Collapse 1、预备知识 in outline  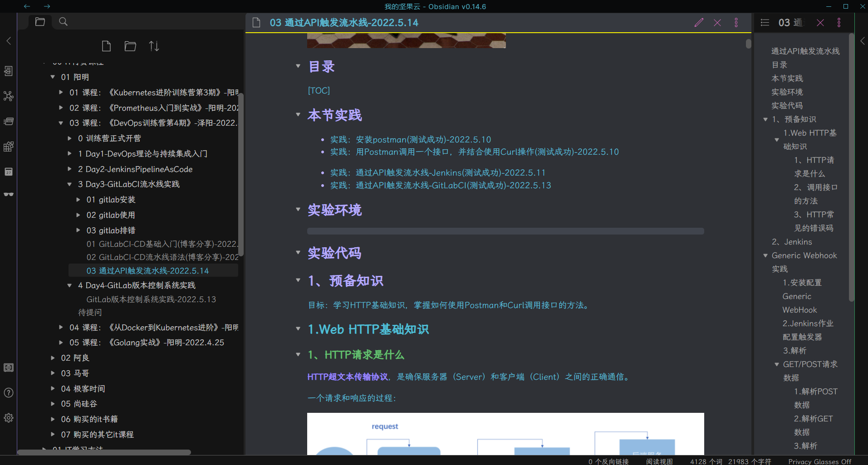pyautogui.click(x=765, y=119)
